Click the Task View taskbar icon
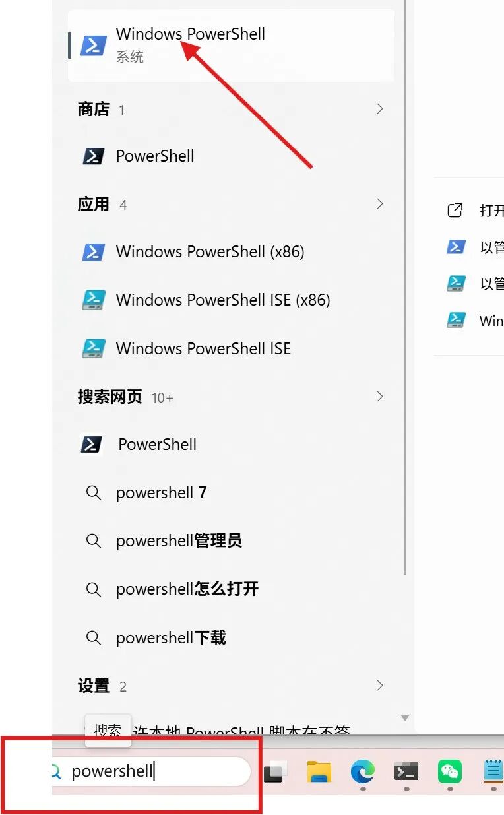Viewport: 504px width, 815px height. coord(276,771)
